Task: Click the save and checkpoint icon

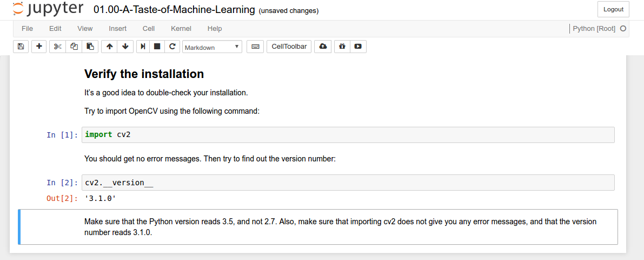Action: [21, 47]
